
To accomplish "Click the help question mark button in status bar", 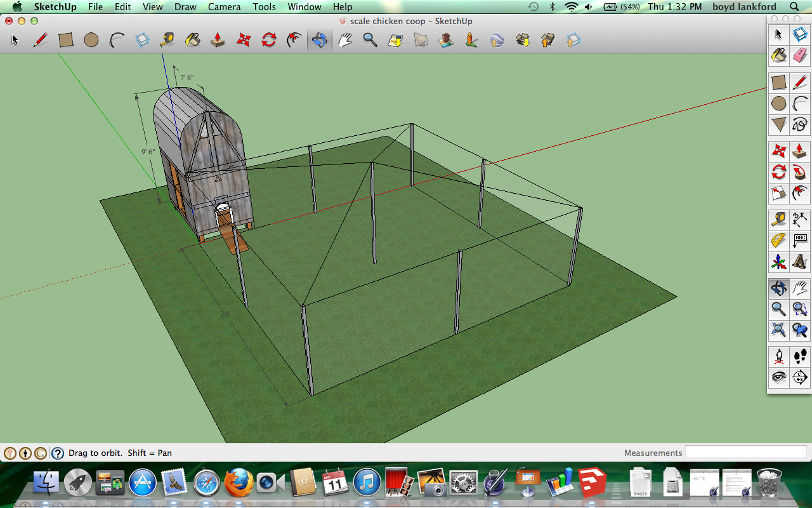I will [x=58, y=453].
